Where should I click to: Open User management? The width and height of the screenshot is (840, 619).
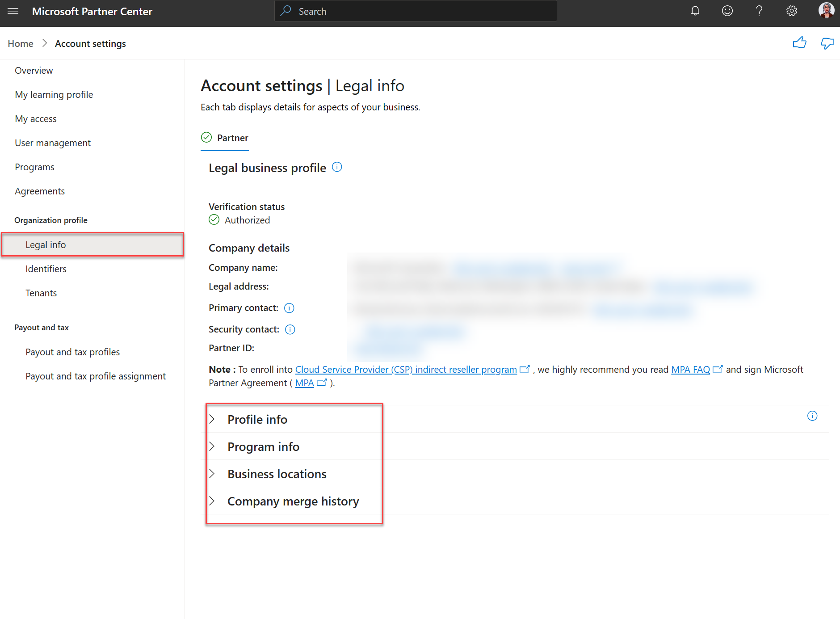tap(53, 143)
